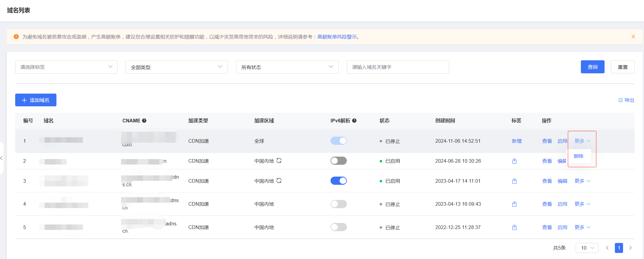Open the 所有状态 status dropdown
Screen dimensions: 644x259
click(x=287, y=67)
